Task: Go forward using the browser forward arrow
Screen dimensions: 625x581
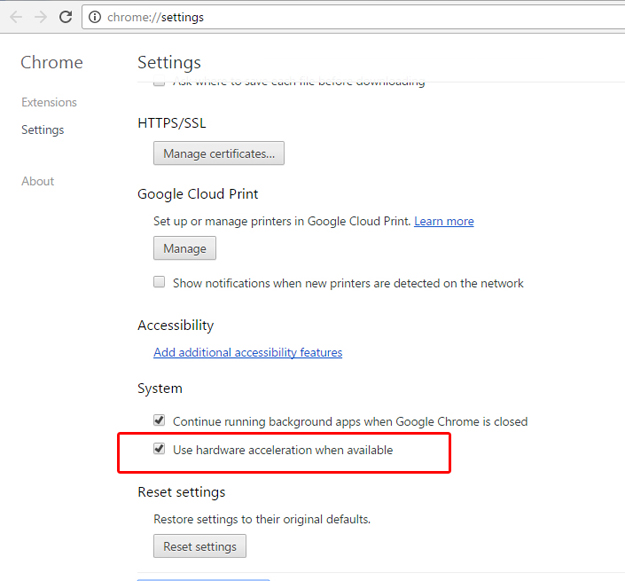Action: tap(40, 17)
